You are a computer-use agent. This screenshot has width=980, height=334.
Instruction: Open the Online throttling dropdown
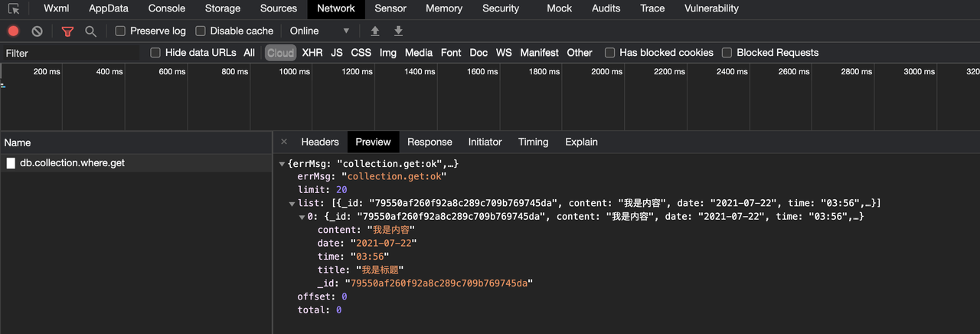point(319,31)
